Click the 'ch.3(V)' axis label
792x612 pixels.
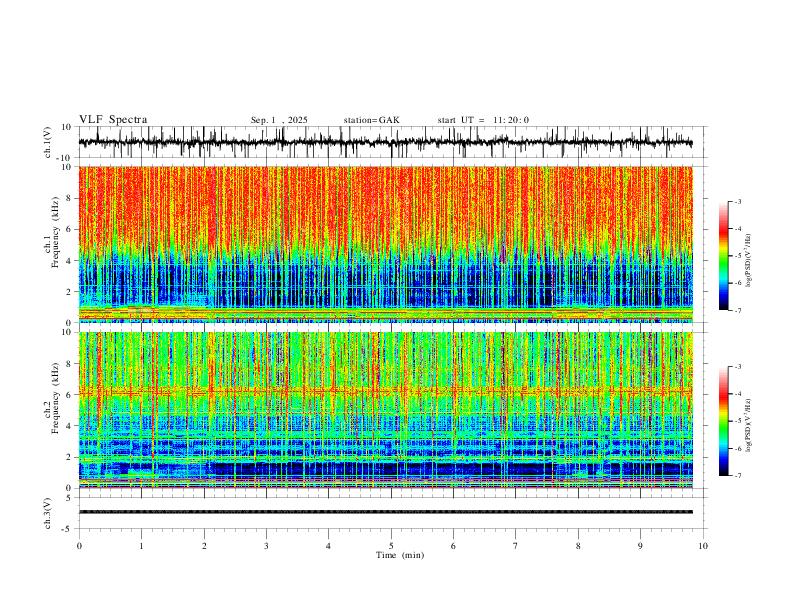[x=48, y=514]
